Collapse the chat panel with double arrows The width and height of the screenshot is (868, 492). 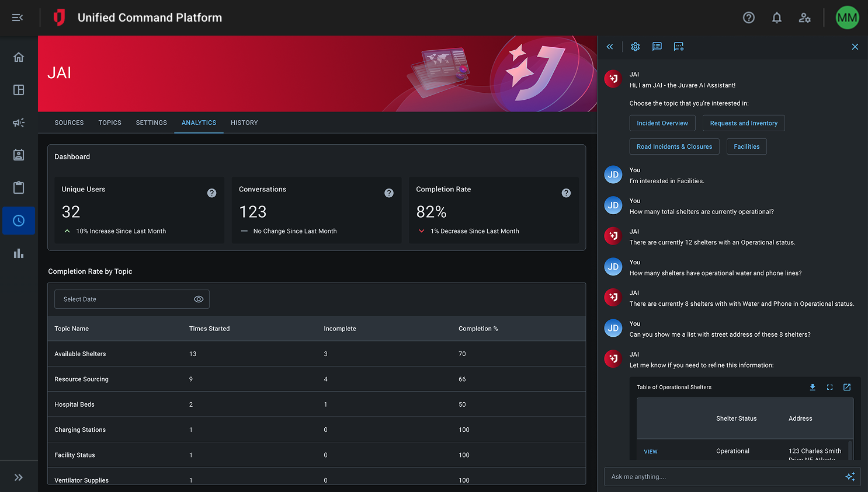tap(609, 47)
